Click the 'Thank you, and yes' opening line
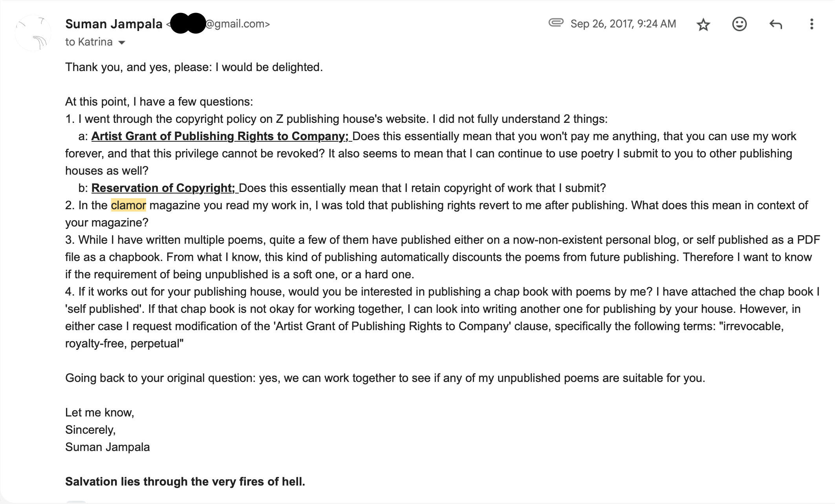 pyautogui.click(x=194, y=67)
